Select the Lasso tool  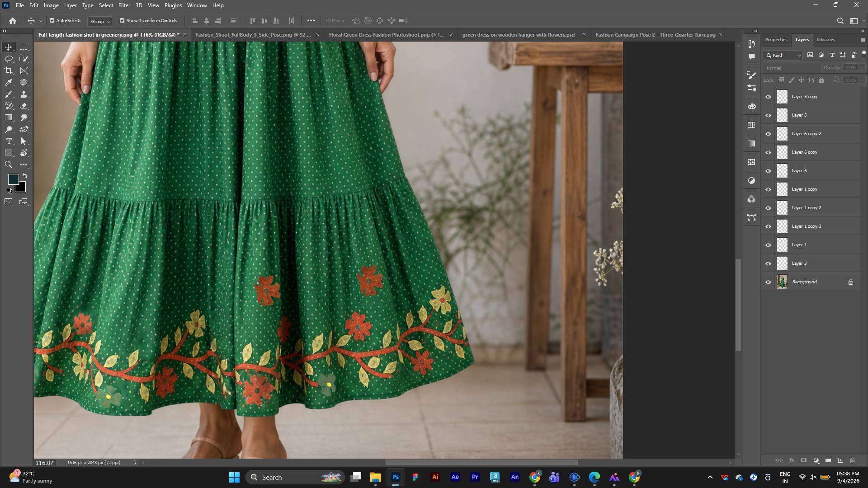(x=9, y=59)
